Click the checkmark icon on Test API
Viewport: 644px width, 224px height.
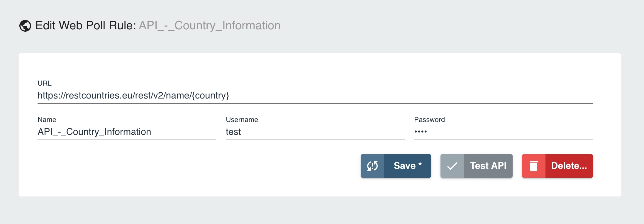[x=452, y=166]
